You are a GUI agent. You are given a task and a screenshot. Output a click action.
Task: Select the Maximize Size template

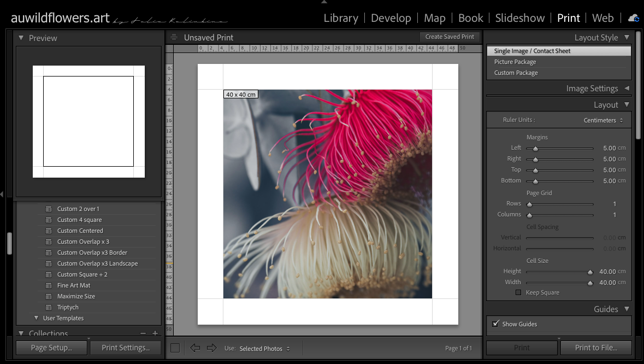click(x=76, y=296)
